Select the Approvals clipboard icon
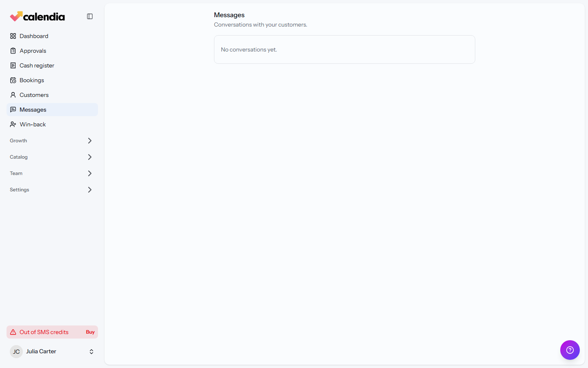 pyautogui.click(x=13, y=51)
